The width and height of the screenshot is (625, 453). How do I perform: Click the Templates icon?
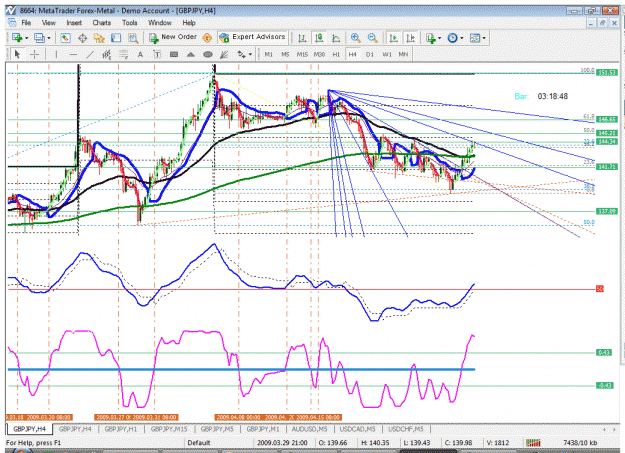pos(475,38)
